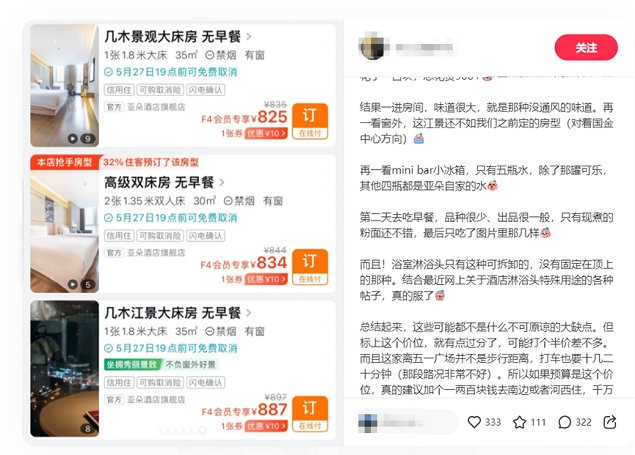Expand details arrow beside 几木江景大床房 无早餐
This screenshot has width=635, height=455.
pyautogui.click(x=249, y=313)
